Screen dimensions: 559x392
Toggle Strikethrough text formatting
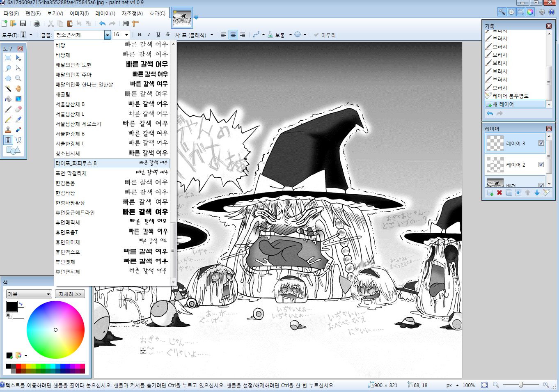[168, 35]
